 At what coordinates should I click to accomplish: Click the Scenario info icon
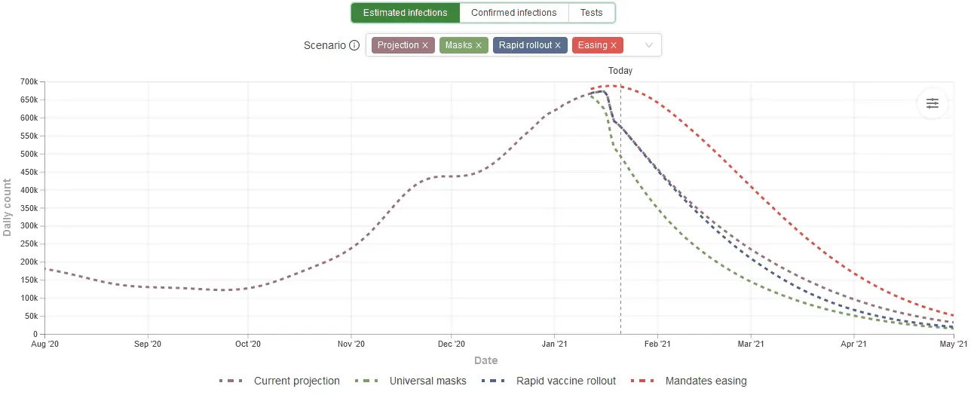coord(354,45)
